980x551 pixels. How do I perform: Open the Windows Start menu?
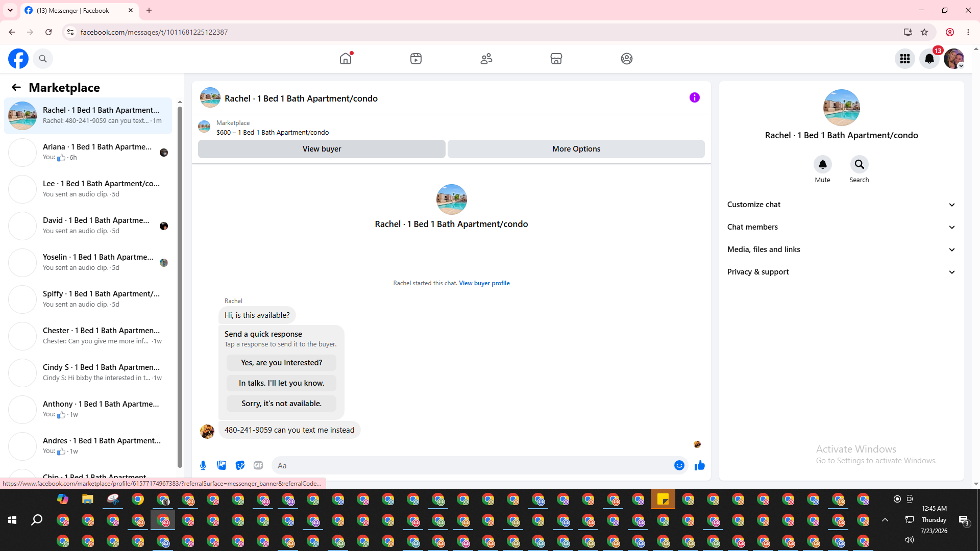[12, 520]
